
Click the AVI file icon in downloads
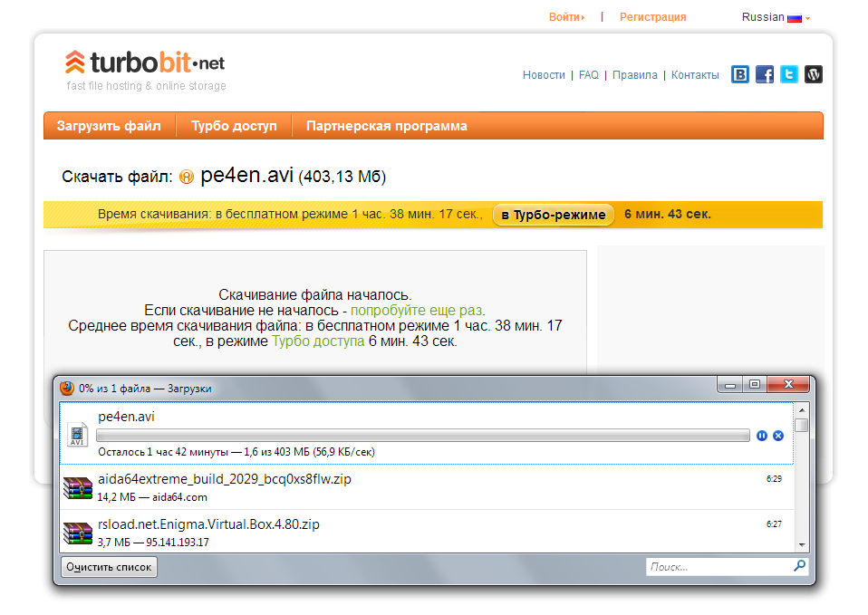pyautogui.click(x=78, y=434)
